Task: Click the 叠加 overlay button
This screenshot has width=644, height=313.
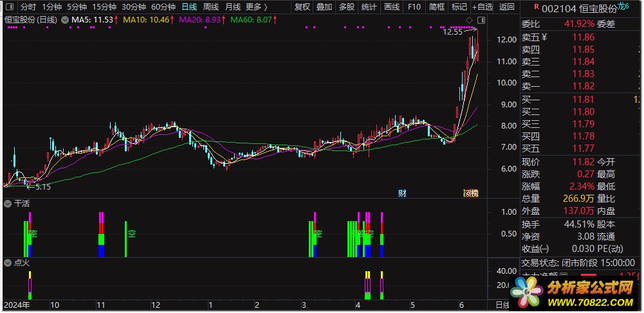Action: [324, 7]
